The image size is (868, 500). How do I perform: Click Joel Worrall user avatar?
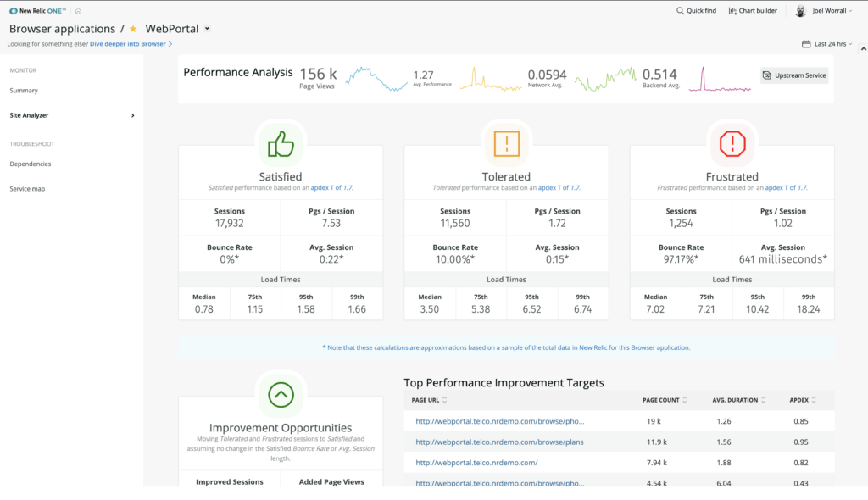point(800,11)
